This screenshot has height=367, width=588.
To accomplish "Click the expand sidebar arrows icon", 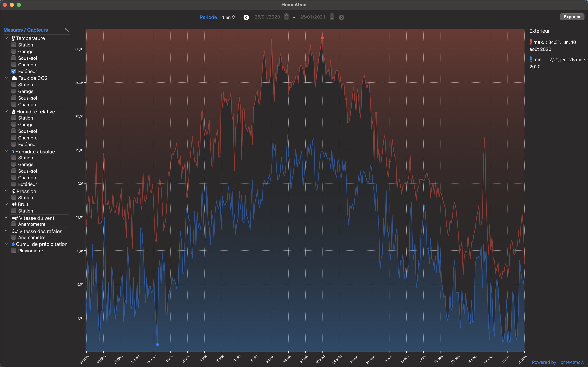I will point(67,30).
